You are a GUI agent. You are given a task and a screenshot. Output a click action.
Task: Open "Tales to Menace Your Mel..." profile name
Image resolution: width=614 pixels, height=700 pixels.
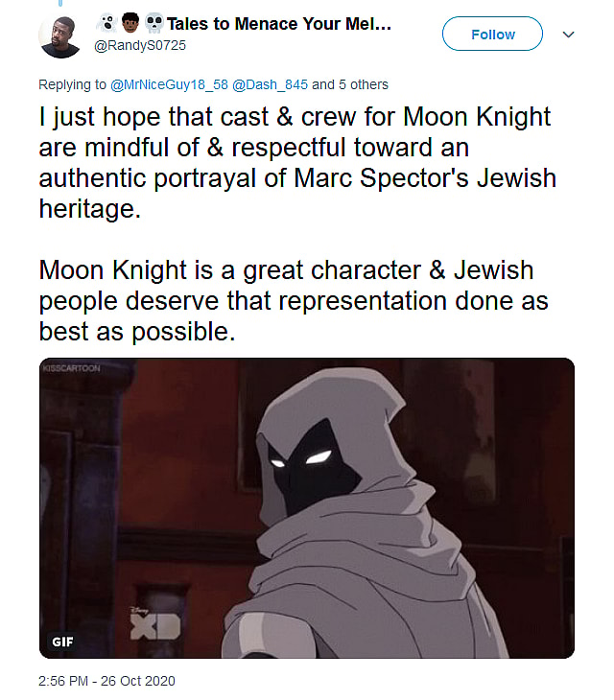[279, 25]
